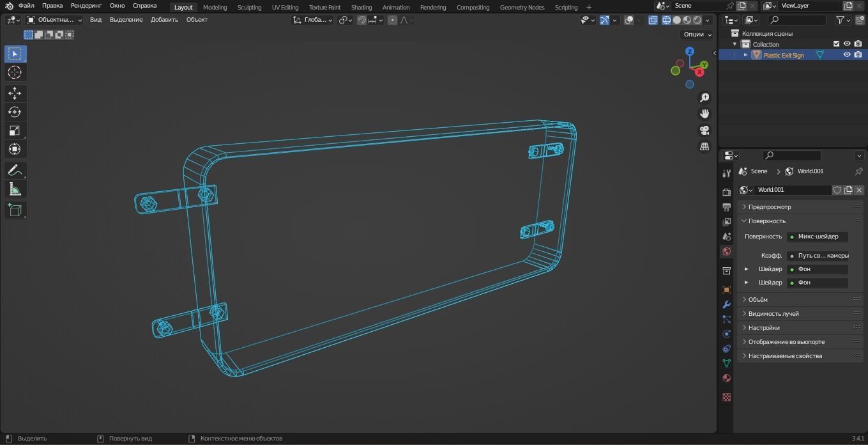This screenshot has width=868, height=445.
Task: Open the Output properties tab
Action: (x=726, y=207)
